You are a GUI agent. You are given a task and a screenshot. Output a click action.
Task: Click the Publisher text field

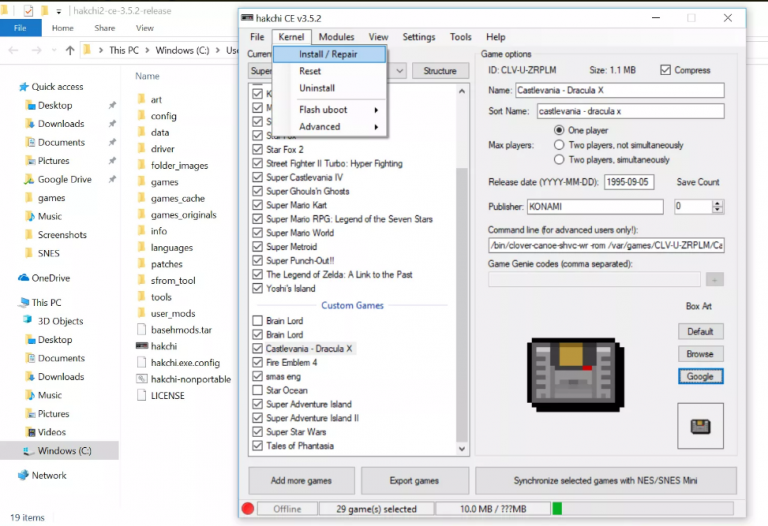[595, 207]
